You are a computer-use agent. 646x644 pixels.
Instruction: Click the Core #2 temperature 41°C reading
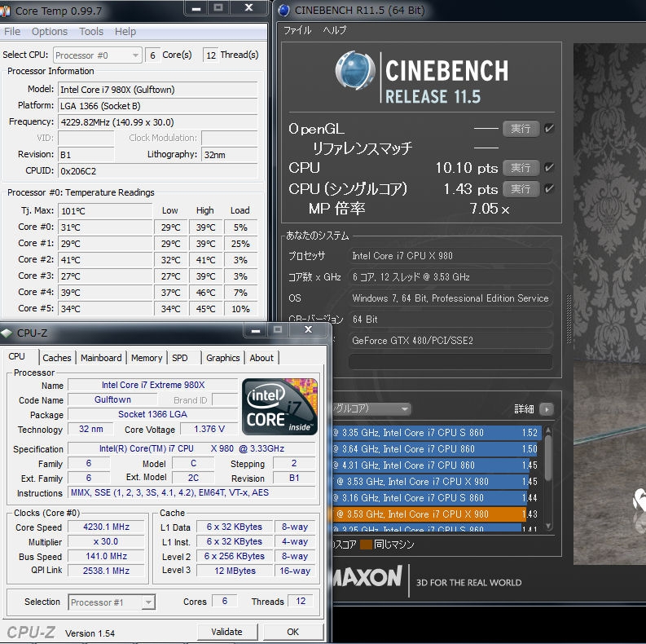click(105, 260)
